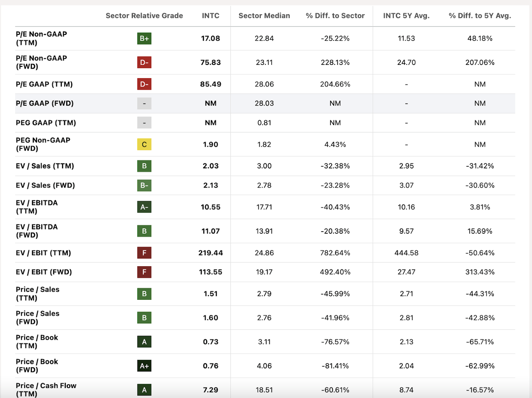Image resolution: width=532 pixels, height=398 pixels.
Task: Click the F grade badge for EV / EBIT (FWD)
Action: point(144,272)
